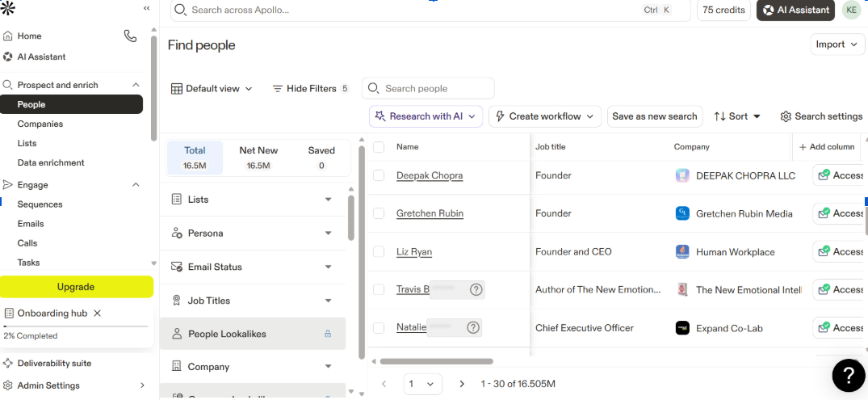868x400 pixels.
Task: Open the phone dialer icon
Action: click(x=130, y=36)
